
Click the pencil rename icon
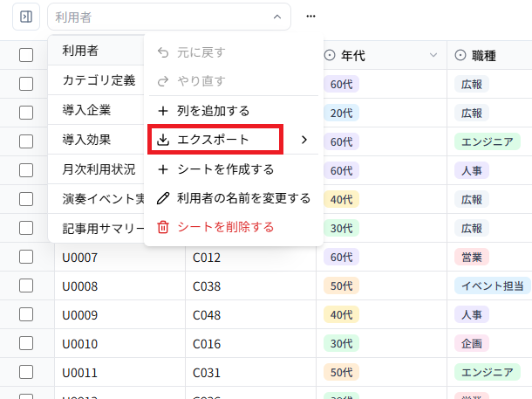click(163, 198)
